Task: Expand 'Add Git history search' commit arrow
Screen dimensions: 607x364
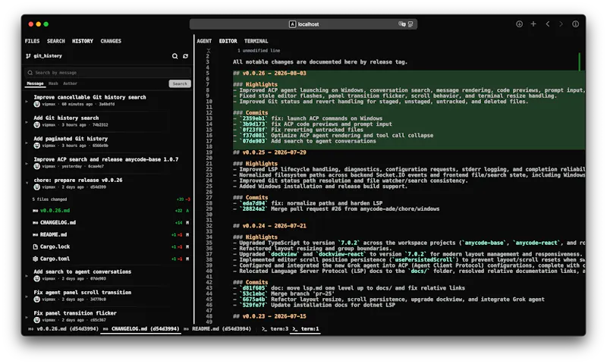Action: click(27, 122)
